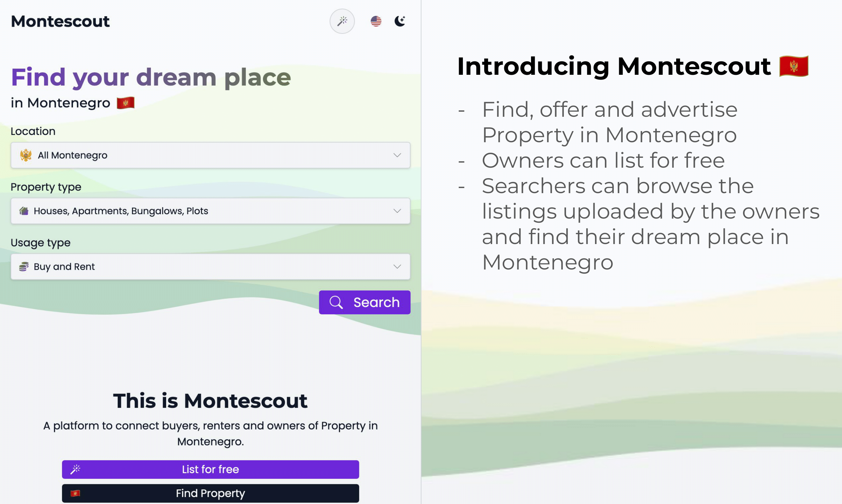Toggle dark mode with the moon icon
Screen dimensions: 842x504
click(400, 21)
